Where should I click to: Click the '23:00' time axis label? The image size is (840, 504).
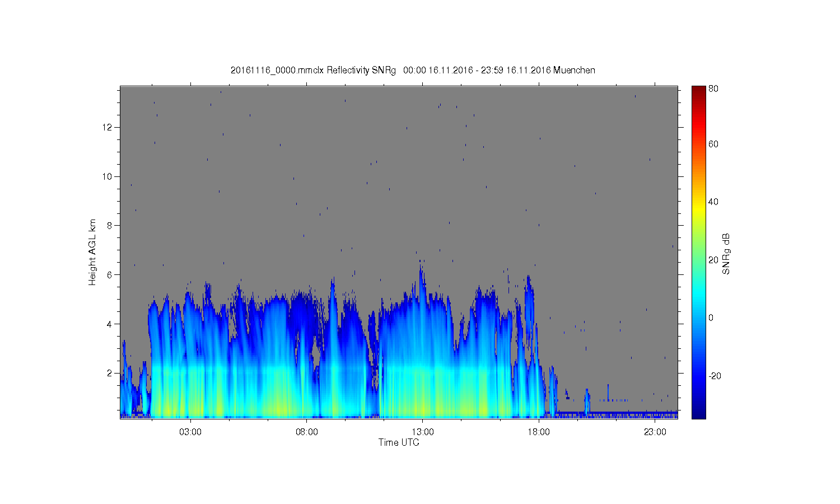coord(655,432)
